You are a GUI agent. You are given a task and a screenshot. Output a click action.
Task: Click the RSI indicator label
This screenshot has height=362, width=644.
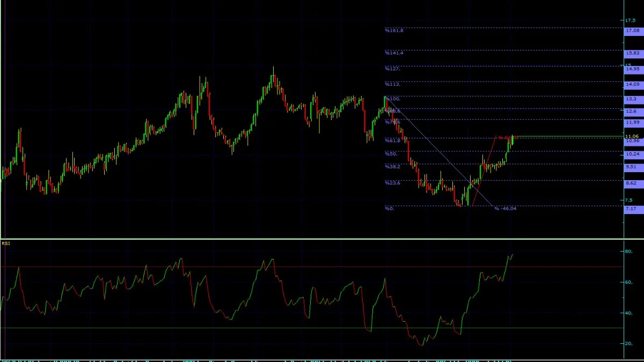5,243
